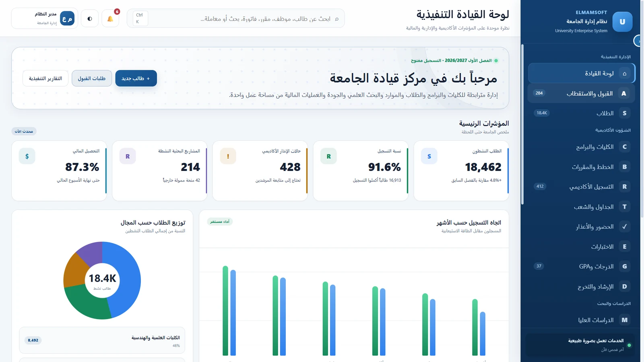The width and height of the screenshot is (644, 362).
Task: Click the 18.4K badge beside الطلاب
Action: tap(542, 113)
